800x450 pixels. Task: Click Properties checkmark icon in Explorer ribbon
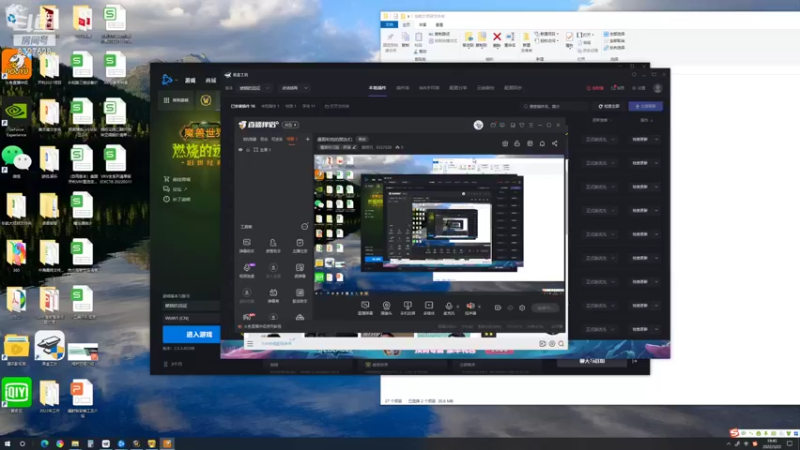tap(569, 39)
